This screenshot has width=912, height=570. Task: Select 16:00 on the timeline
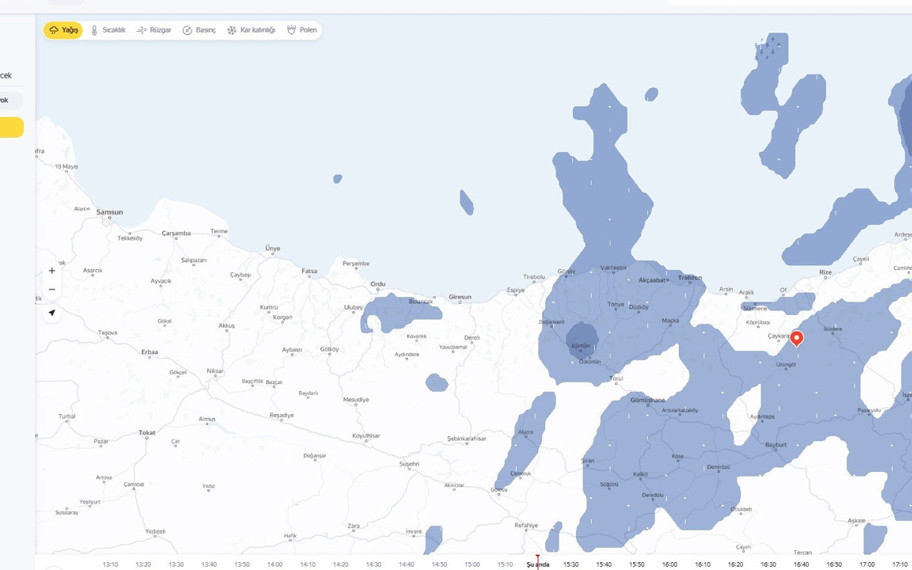[669, 564]
